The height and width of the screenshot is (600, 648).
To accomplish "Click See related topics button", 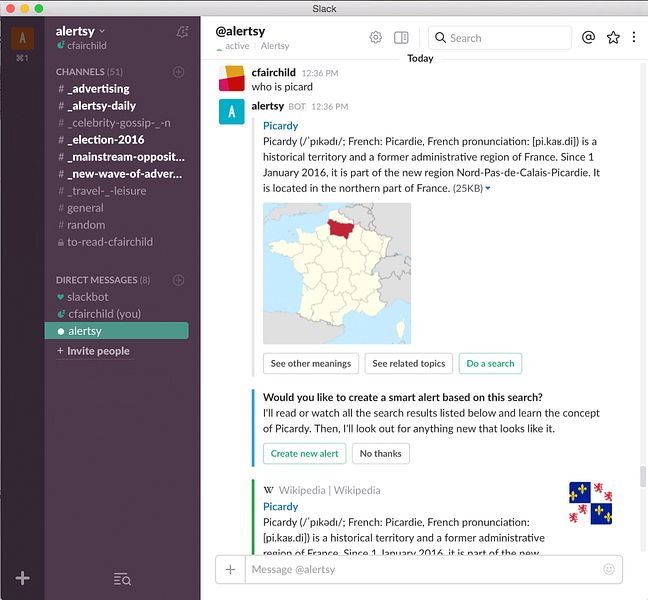I will pos(409,364).
